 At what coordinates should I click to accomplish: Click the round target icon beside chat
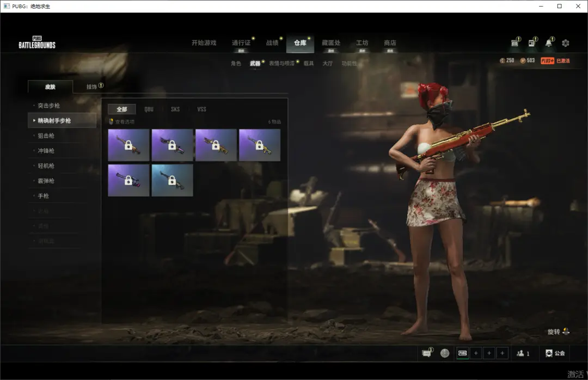pos(445,353)
